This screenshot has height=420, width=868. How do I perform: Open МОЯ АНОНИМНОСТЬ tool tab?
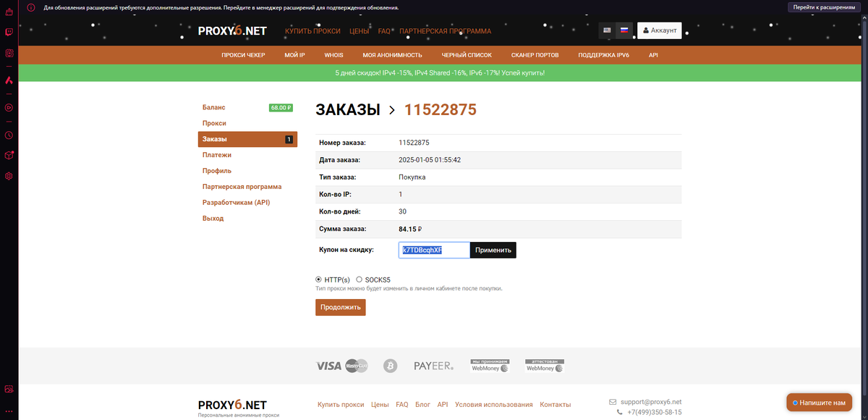point(392,55)
